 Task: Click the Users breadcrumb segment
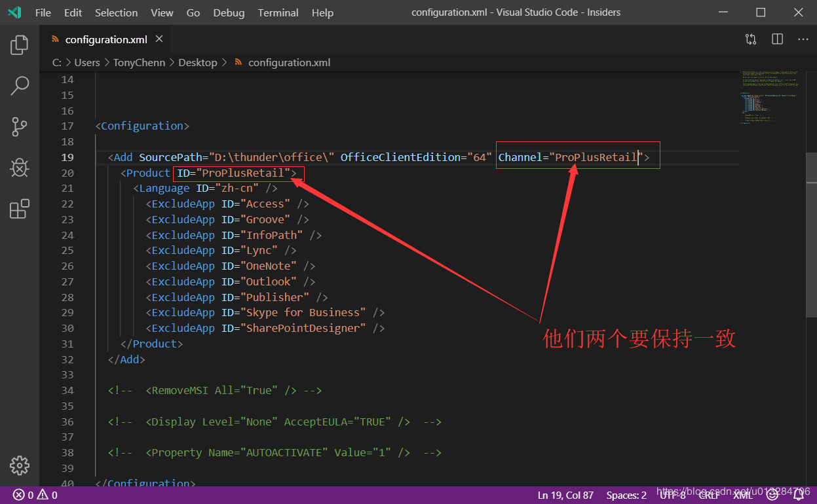click(x=87, y=62)
